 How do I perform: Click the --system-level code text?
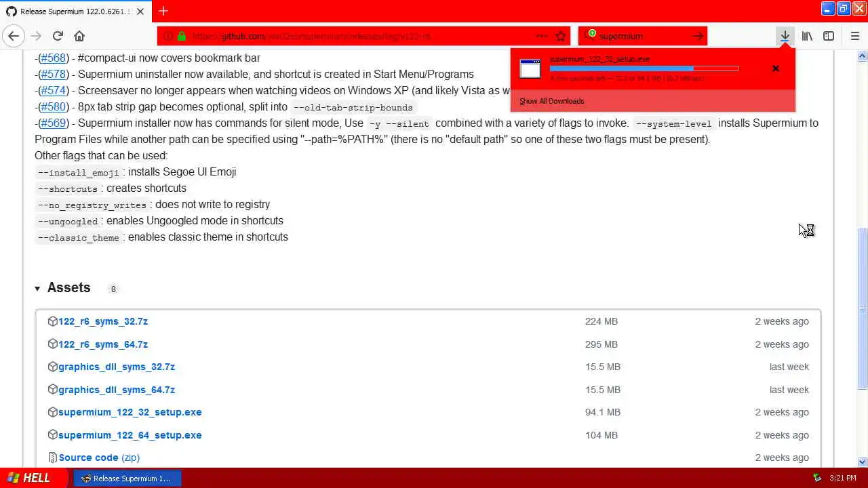(x=673, y=123)
